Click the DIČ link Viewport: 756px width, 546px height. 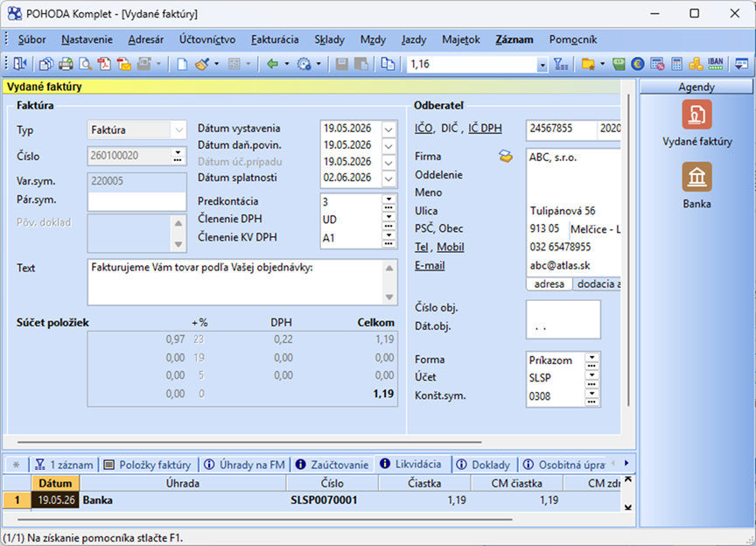point(450,129)
